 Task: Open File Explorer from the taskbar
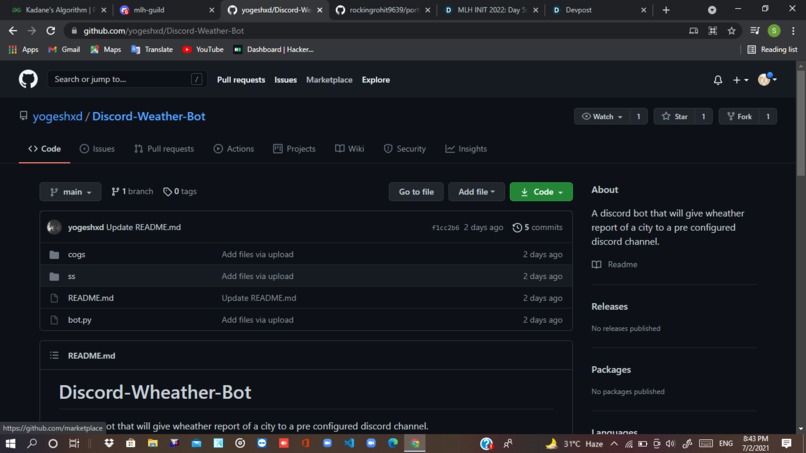click(153, 443)
